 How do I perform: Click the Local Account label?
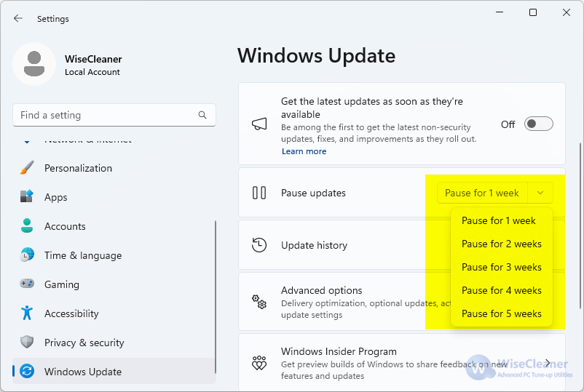pyautogui.click(x=92, y=72)
